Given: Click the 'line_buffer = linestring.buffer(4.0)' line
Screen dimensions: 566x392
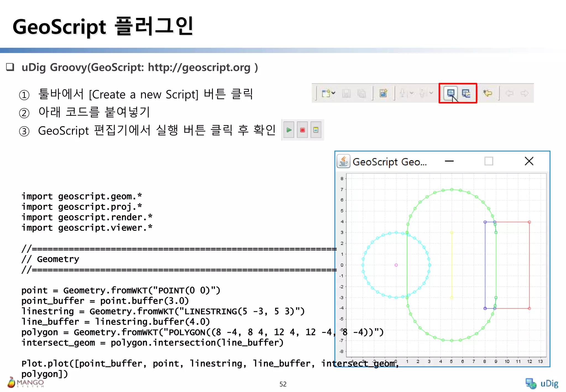Looking at the screenshot, I should click(x=116, y=322).
